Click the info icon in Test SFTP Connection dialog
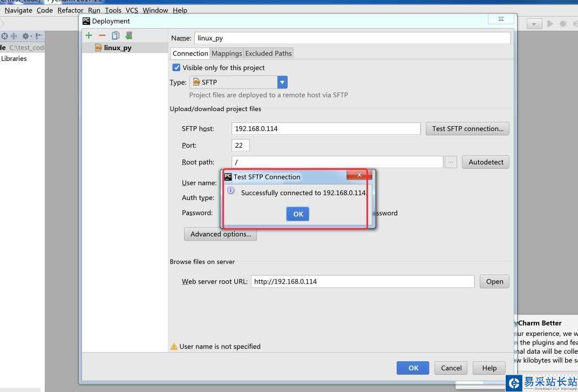 (231, 190)
